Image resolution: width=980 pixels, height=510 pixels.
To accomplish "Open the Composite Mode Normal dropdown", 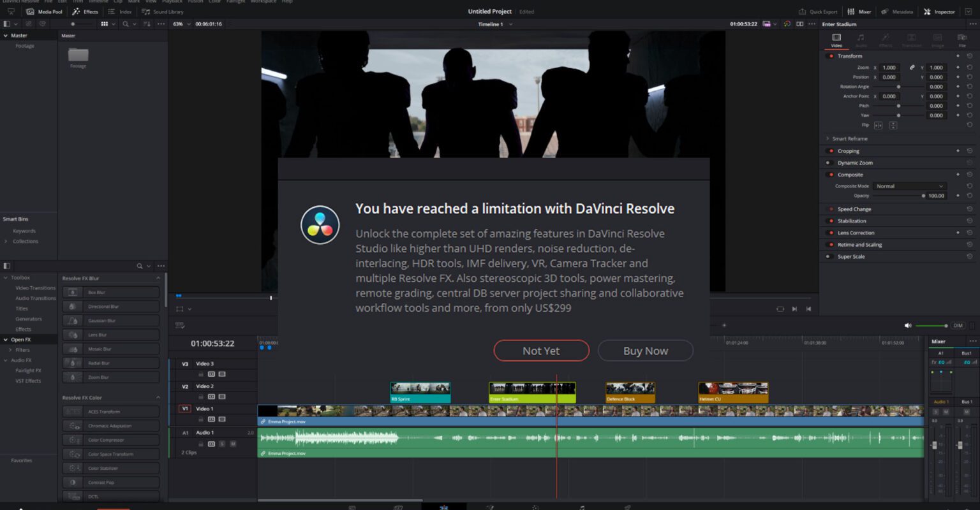I will click(909, 186).
